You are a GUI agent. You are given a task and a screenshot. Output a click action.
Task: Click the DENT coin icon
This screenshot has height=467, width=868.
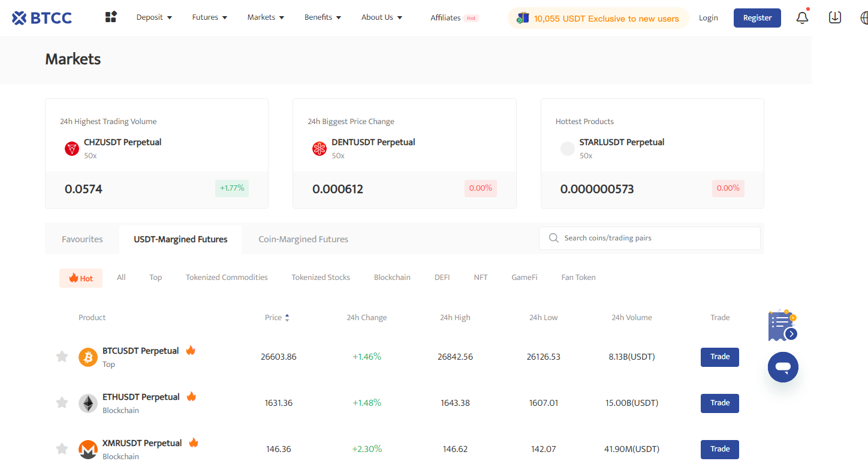[x=320, y=149]
